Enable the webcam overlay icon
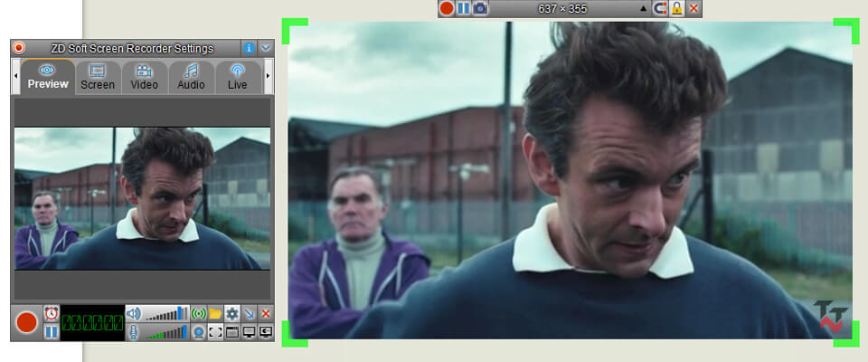868x362 pixels. click(x=198, y=332)
